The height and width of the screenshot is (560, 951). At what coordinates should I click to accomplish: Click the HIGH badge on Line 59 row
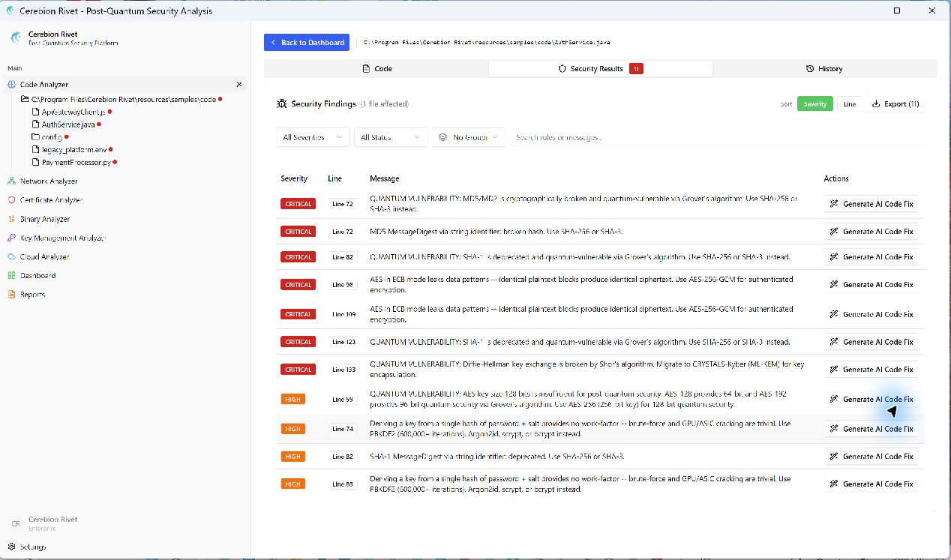(293, 400)
